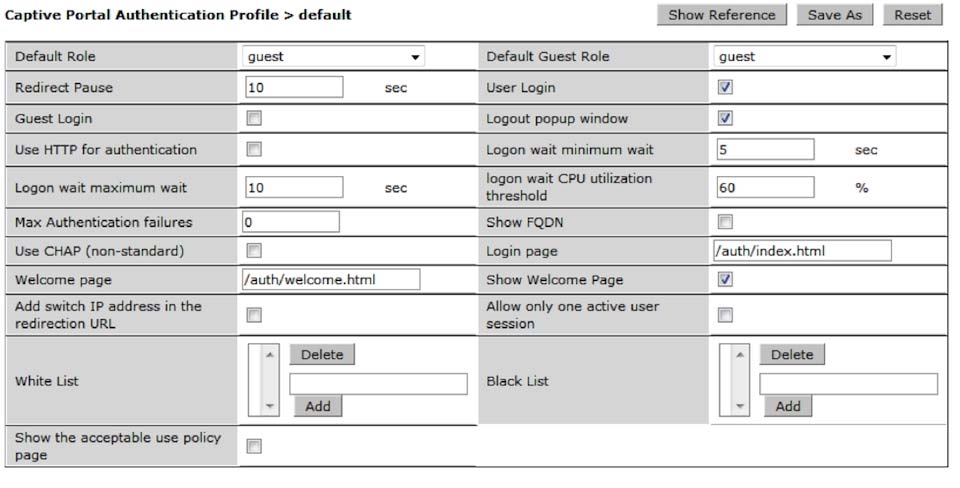960x488 pixels.
Task: Disable the Show Welcome Page checkbox
Action: click(725, 279)
